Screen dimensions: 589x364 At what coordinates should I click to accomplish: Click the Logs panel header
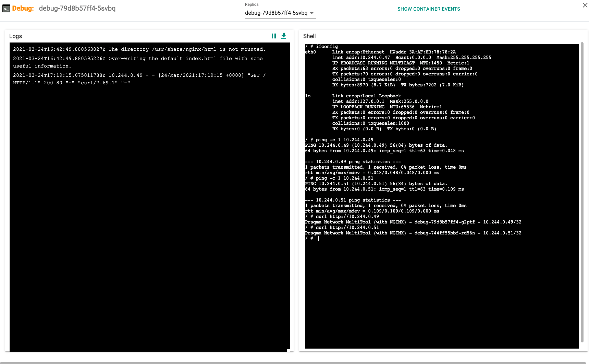click(16, 36)
